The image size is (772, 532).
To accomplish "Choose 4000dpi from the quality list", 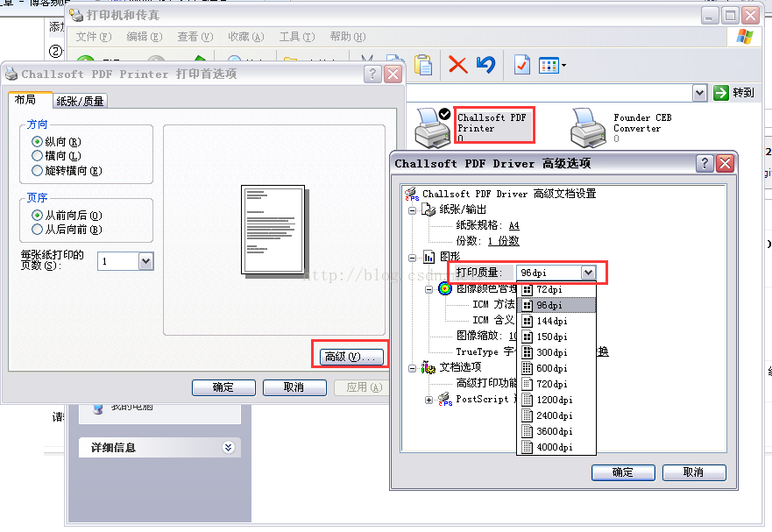I will point(556,447).
